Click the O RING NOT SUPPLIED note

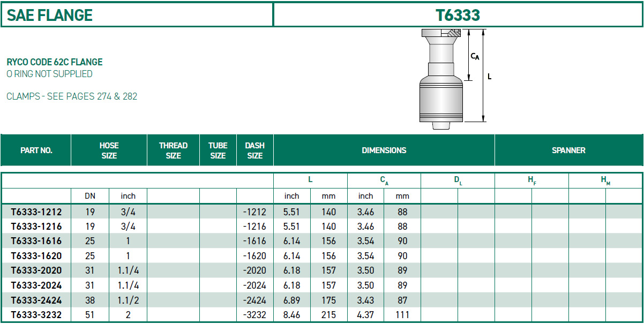tap(49, 74)
